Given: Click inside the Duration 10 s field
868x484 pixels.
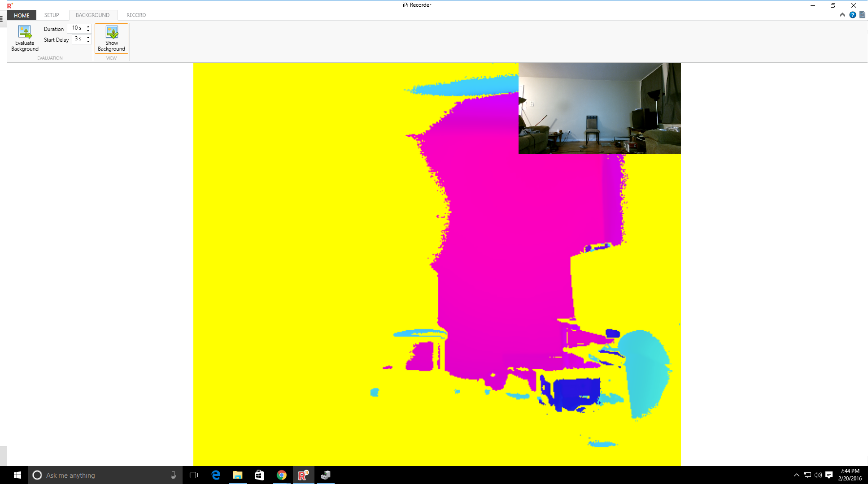Looking at the screenshot, I should click(x=76, y=28).
